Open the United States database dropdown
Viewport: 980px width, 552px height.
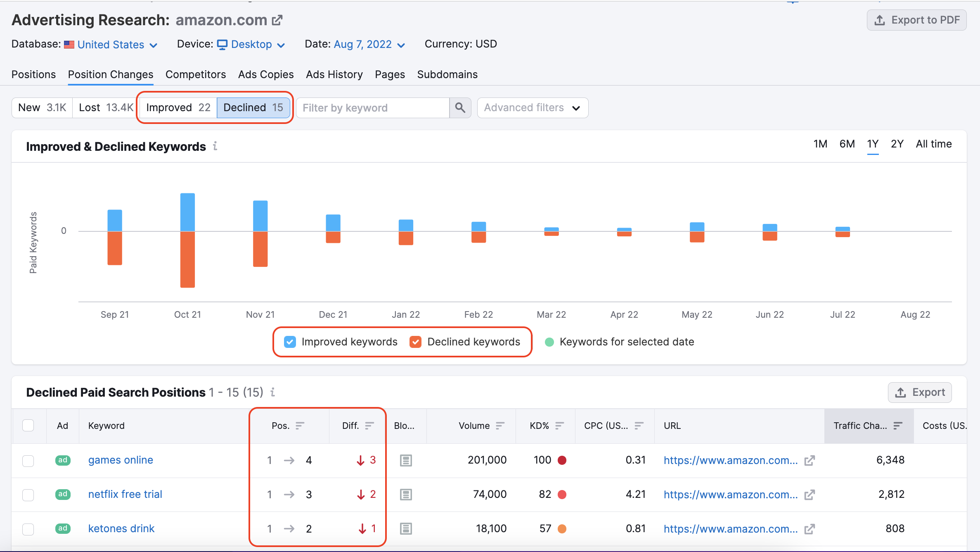[111, 44]
